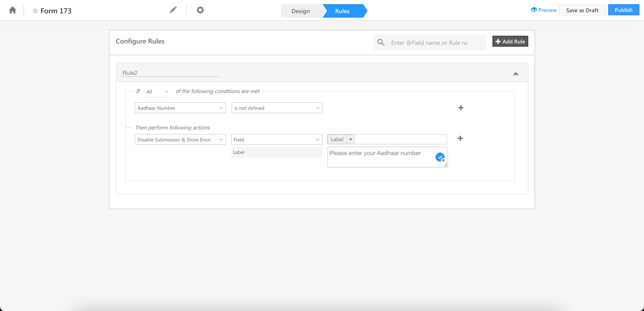
Task: Click the Publish button
Action: click(x=623, y=10)
